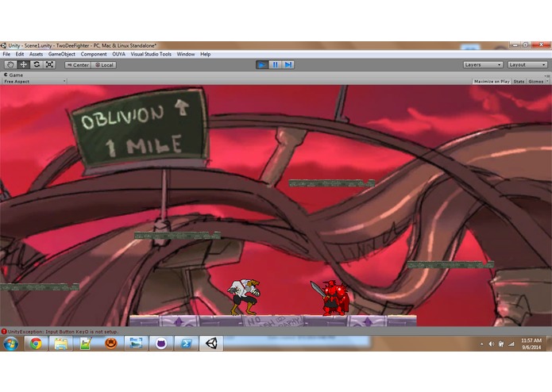Open the Layers dropdown

click(x=483, y=65)
